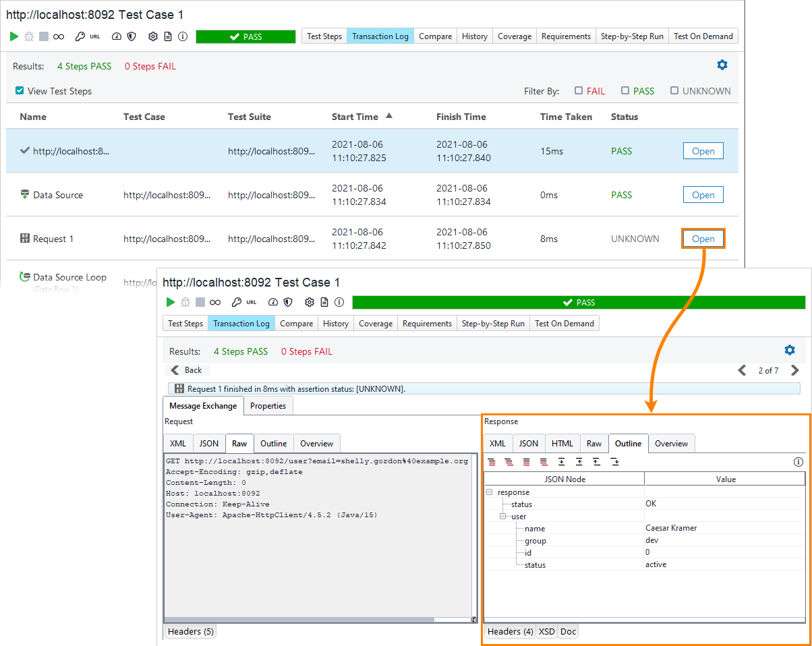Click the shield security icon in lower window
The width and height of the screenshot is (812, 646).
pyautogui.click(x=288, y=303)
